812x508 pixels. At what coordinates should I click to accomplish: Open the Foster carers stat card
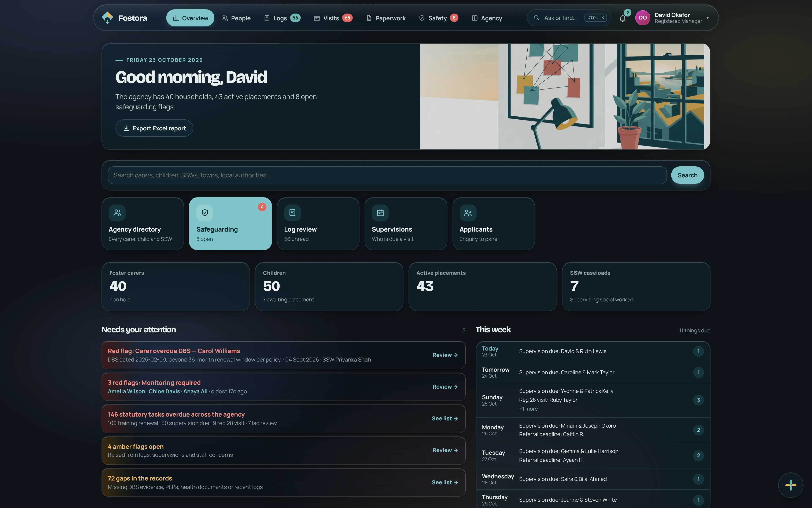(x=176, y=287)
